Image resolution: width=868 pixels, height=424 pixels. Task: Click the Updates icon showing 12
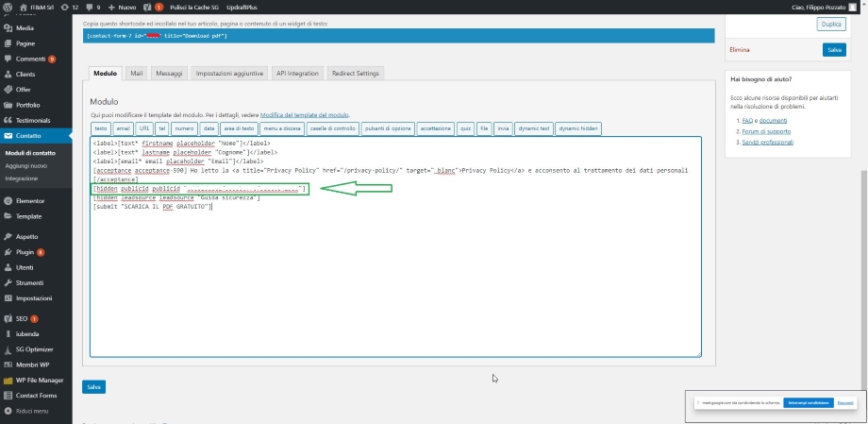69,7
